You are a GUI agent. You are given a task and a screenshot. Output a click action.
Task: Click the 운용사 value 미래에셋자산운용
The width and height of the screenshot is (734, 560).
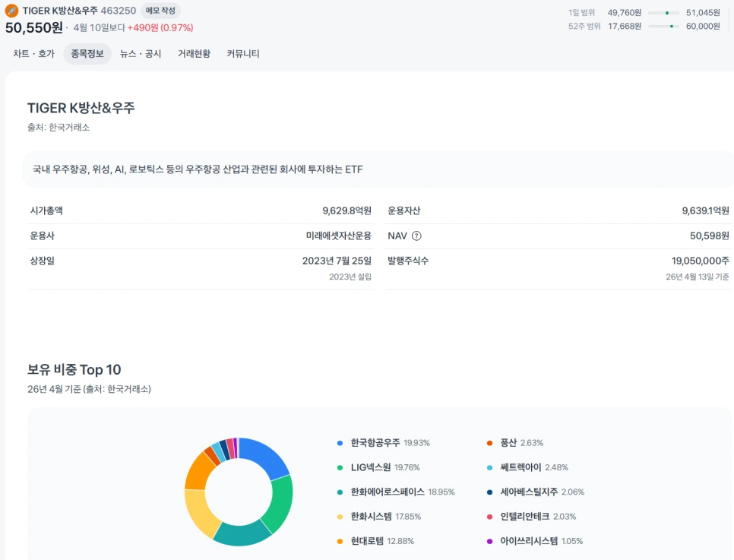tap(339, 236)
